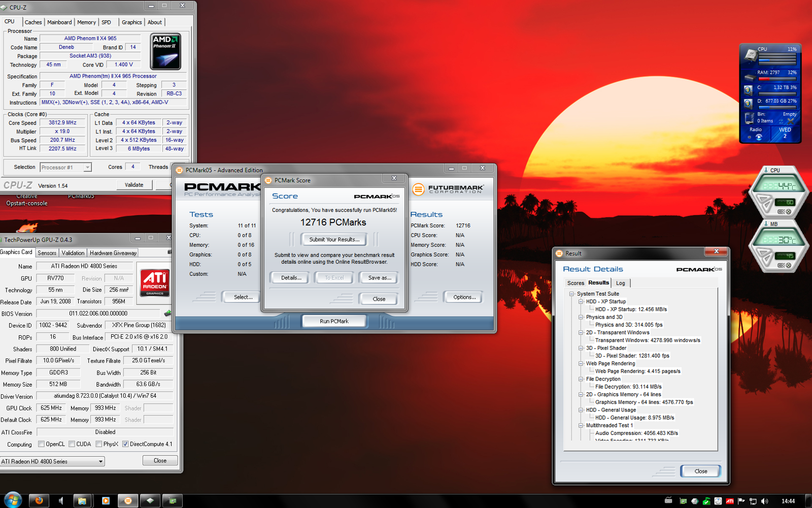The image size is (812, 508).
Task: Switch to the Caches tab in CPU-Z
Action: pos(33,22)
